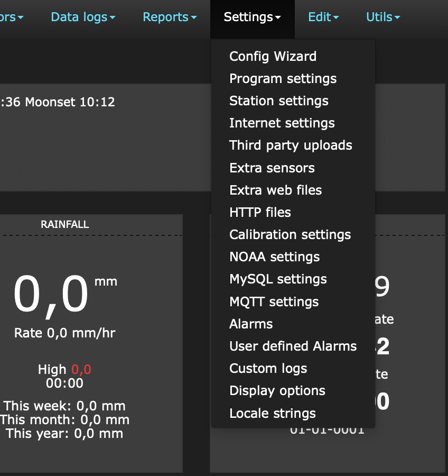Open User defined Alarms

click(x=293, y=346)
